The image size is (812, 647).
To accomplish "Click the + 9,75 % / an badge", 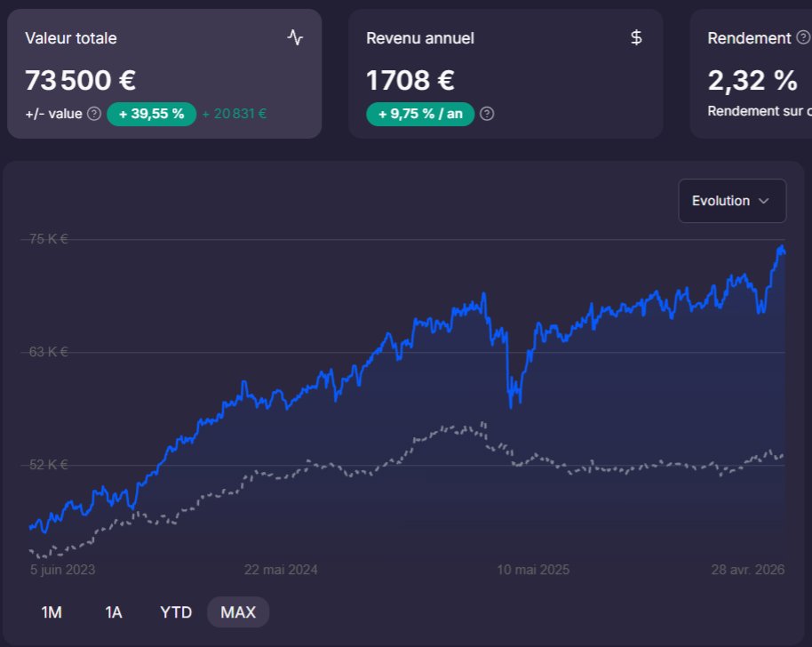I will click(420, 114).
